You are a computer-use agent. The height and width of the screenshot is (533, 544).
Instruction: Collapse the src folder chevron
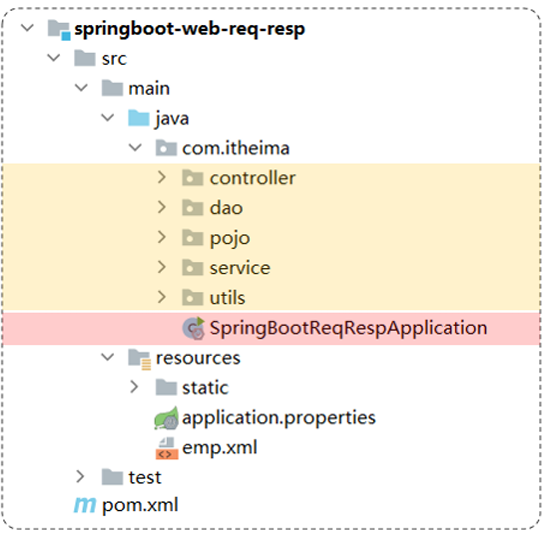(54, 58)
